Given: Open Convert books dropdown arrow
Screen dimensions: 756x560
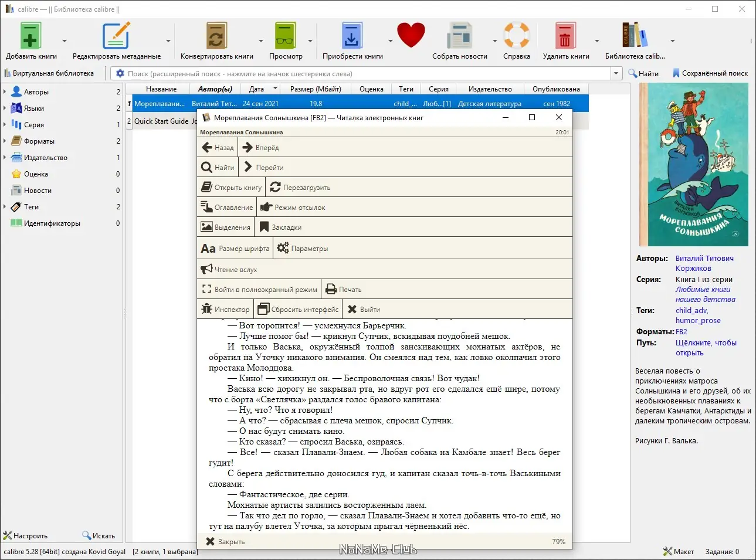Looking at the screenshot, I should [261, 41].
